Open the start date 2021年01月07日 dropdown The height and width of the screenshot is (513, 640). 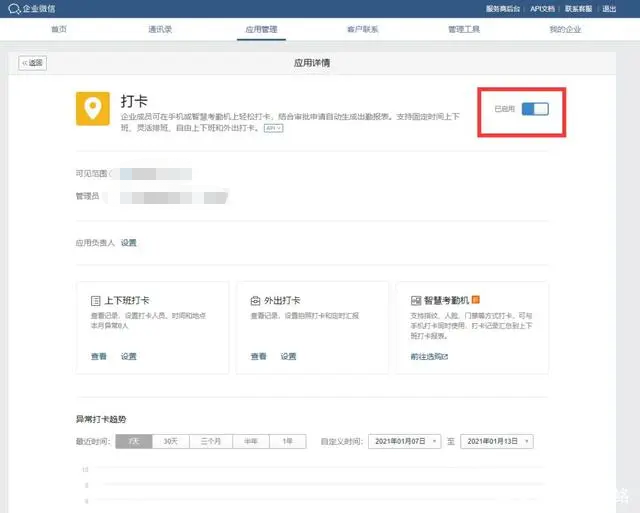point(405,441)
